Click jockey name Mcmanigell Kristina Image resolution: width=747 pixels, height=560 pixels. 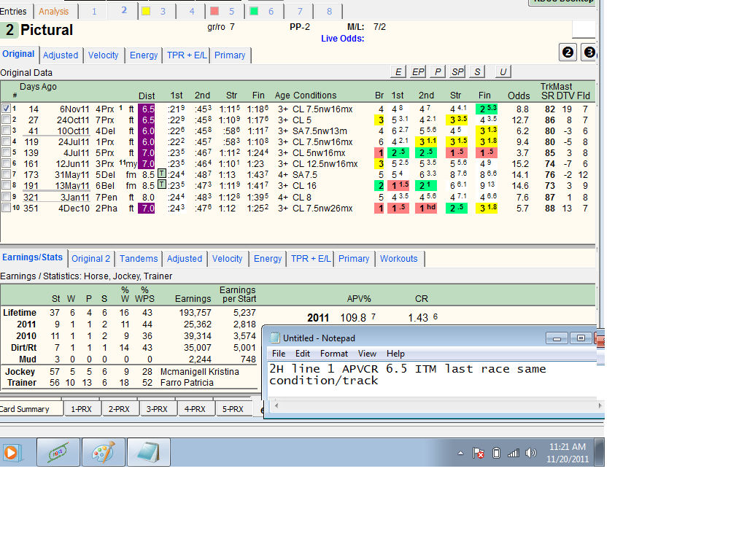tap(200, 371)
